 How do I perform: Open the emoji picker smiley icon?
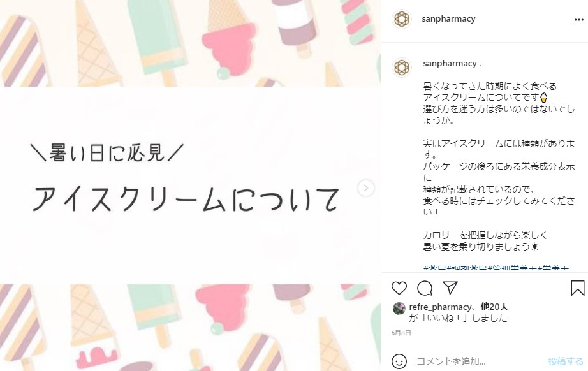click(399, 361)
